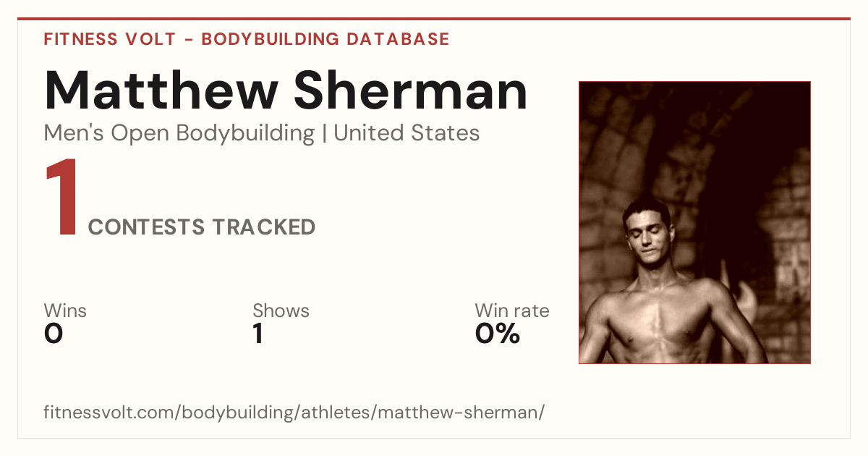Image resolution: width=868 pixels, height=456 pixels.
Task: Open the fitnessvolt.com athlete URL
Action: pos(294,413)
